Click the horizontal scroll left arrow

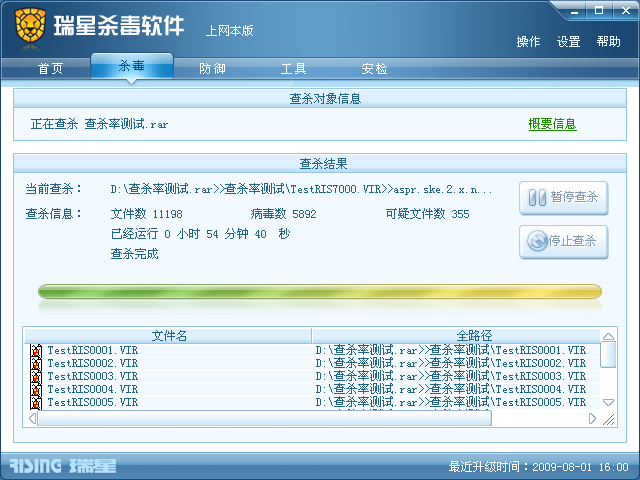(32, 419)
